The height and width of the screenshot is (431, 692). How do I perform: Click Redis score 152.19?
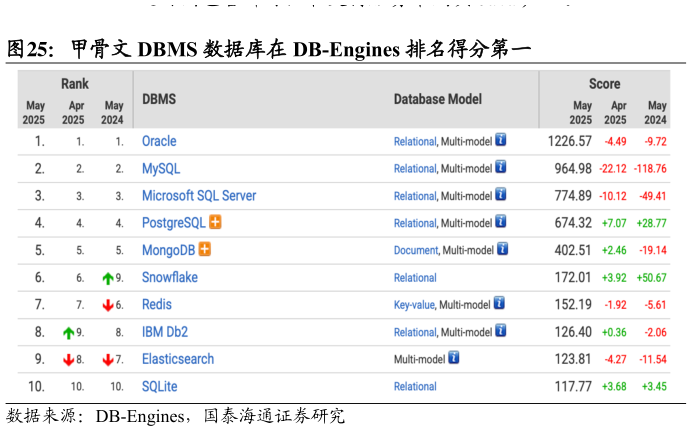[573, 304]
